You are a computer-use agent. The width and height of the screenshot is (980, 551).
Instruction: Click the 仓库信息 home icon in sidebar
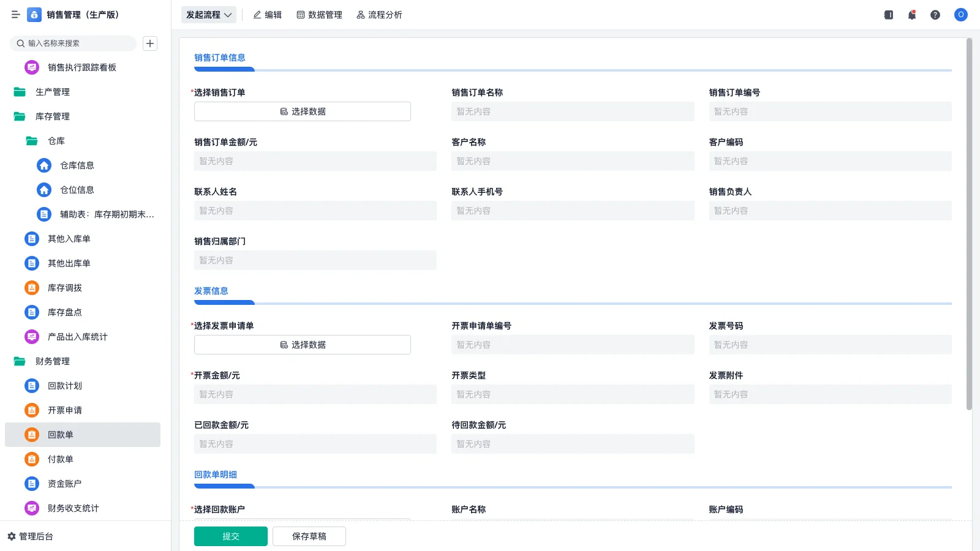pos(43,165)
